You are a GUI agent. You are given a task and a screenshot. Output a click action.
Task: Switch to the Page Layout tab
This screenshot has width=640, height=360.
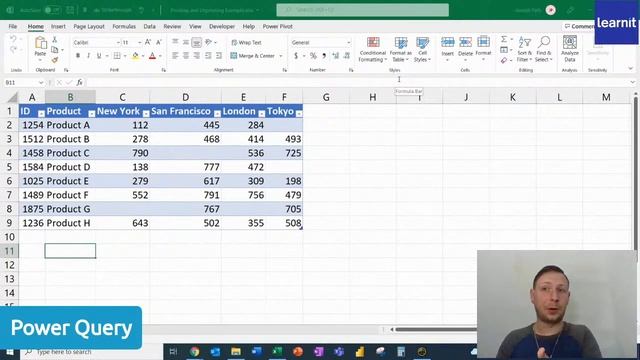[x=89, y=26]
